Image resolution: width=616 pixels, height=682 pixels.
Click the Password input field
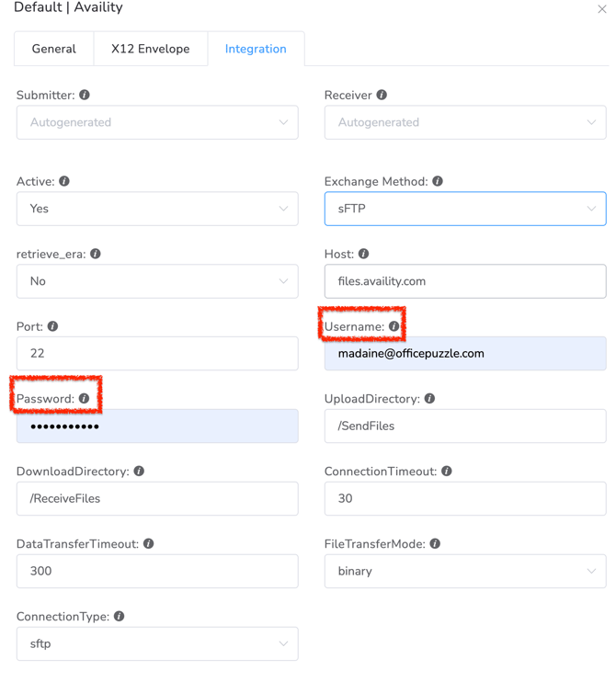pyautogui.click(x=157, y=426)
